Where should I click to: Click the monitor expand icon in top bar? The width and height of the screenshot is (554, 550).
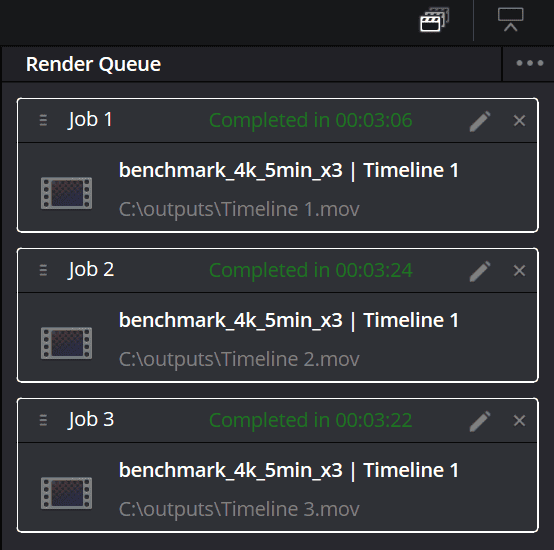pyautogui.click(x=510, y=20)
